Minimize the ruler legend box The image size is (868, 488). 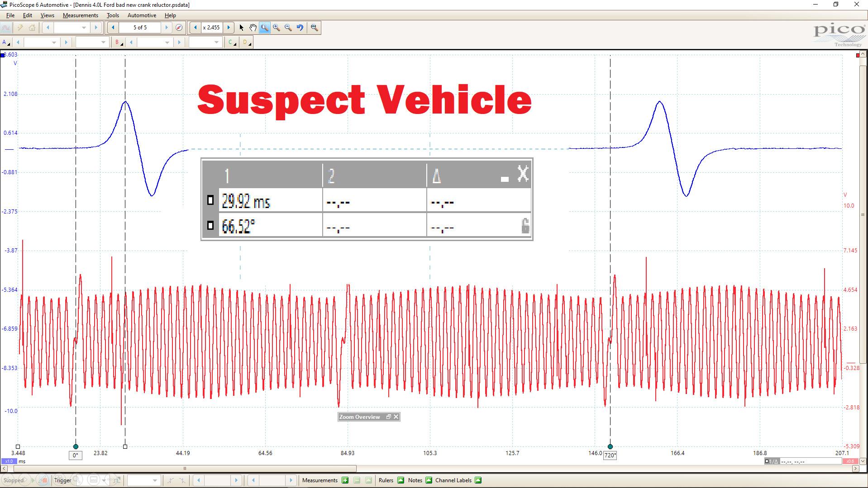(x=505, y=179)
